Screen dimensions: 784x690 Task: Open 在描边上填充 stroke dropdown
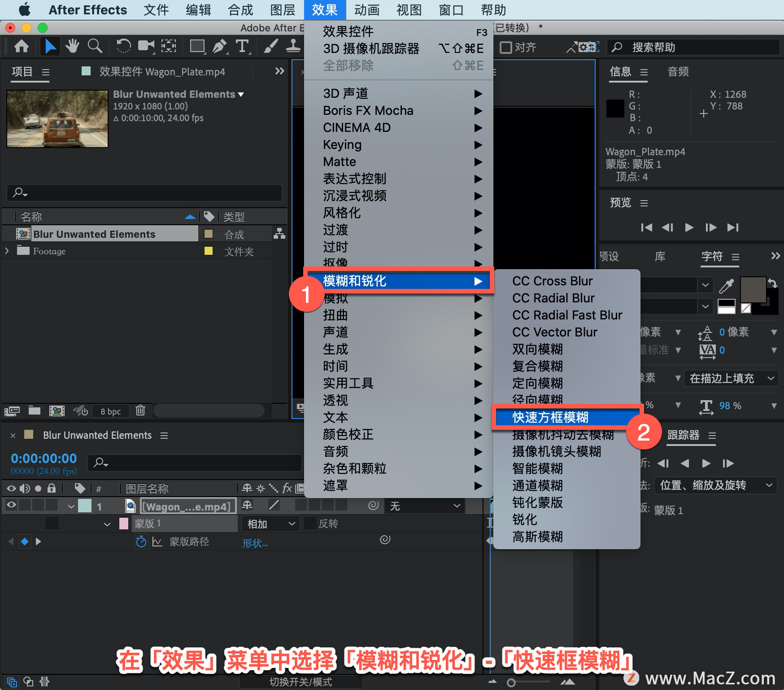(x=732, y=378)
